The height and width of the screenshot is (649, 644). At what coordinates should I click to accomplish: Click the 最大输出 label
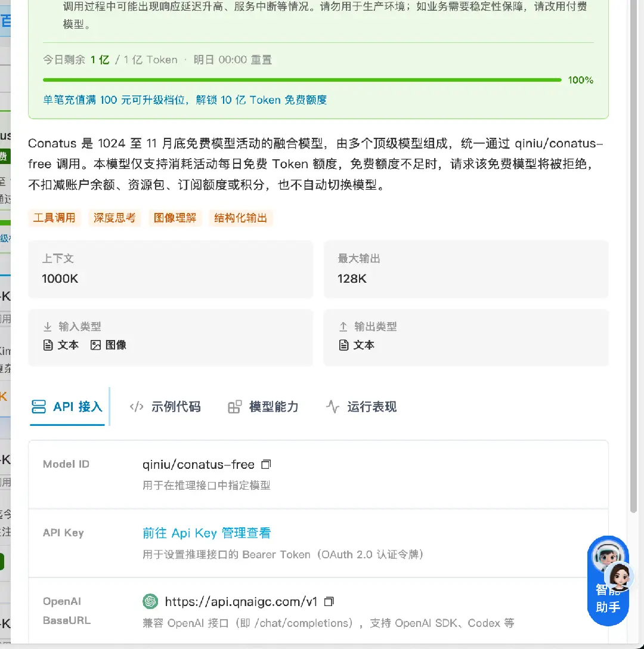coord(359,259)
